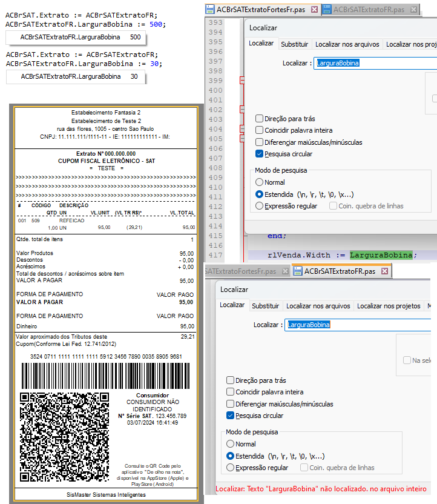Image resolution: width=437 pixels, height=504 pixels.
Task: Toggle Coin. quebra de linhas in upper dialog
Action: point(333,206)
